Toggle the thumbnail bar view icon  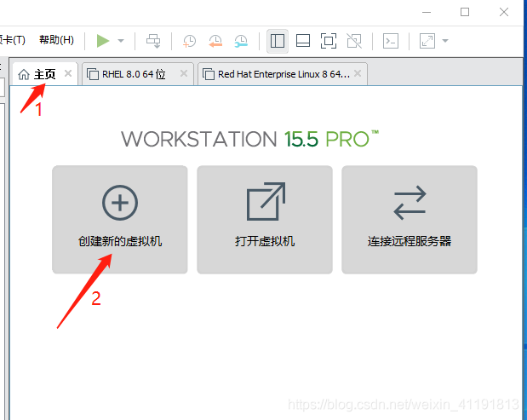pos(303,41)
